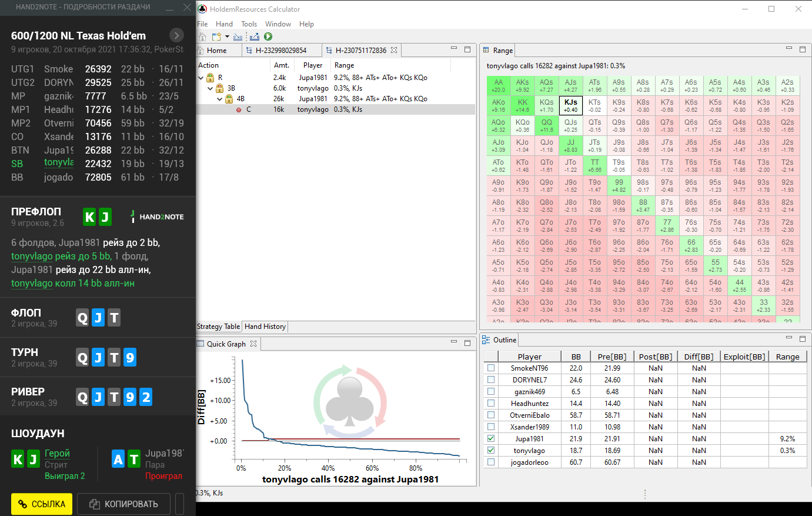This screenshot has width=812, height=516.
Task: Click the tonyvlago link in the SB row
Action: 59,162
